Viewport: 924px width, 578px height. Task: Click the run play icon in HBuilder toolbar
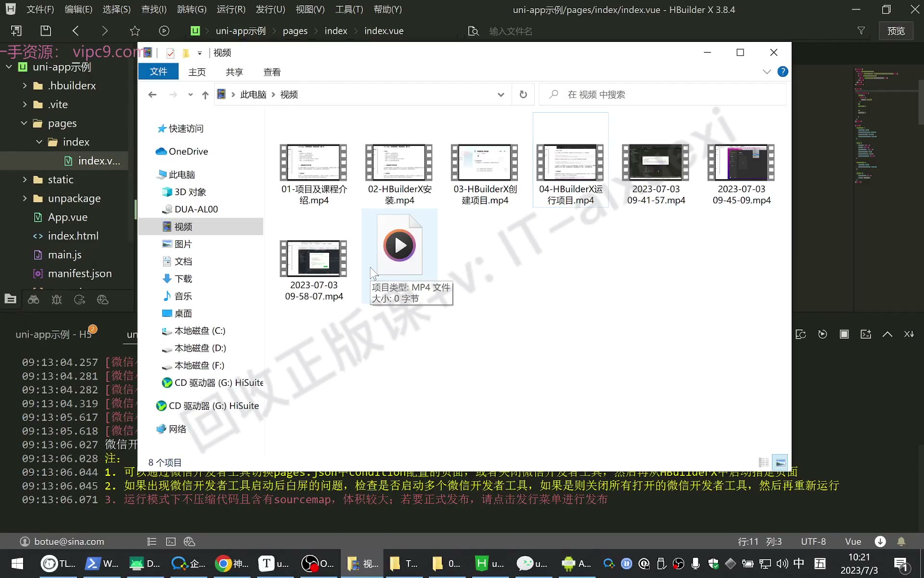click(164, 31)
